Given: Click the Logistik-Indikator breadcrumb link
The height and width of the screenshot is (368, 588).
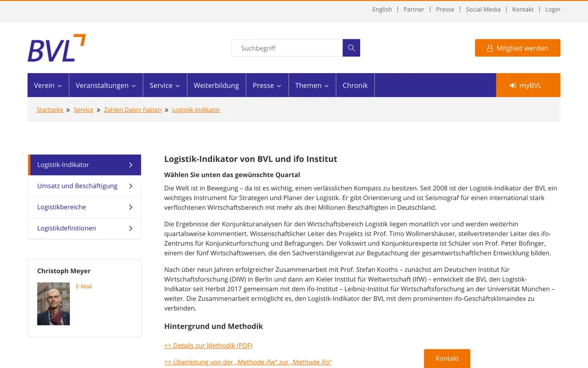Looking at the screenshot, I should 196,110.
